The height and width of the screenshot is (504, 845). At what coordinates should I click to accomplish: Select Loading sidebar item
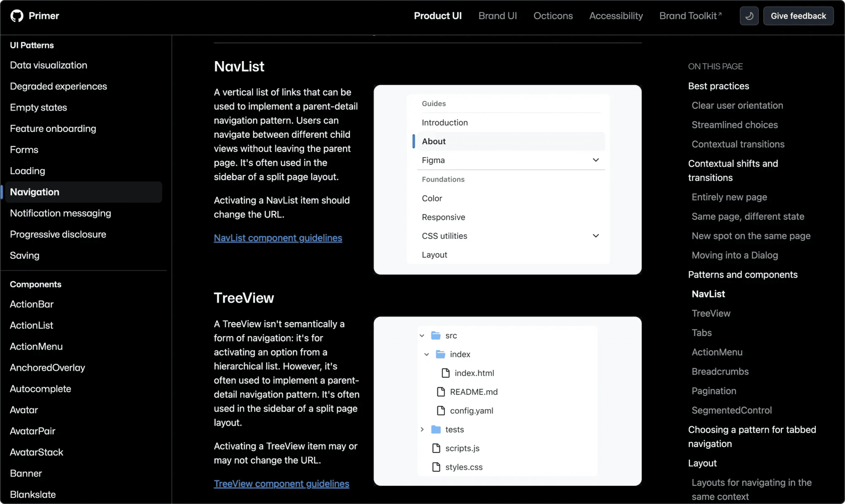coord(27,171)
